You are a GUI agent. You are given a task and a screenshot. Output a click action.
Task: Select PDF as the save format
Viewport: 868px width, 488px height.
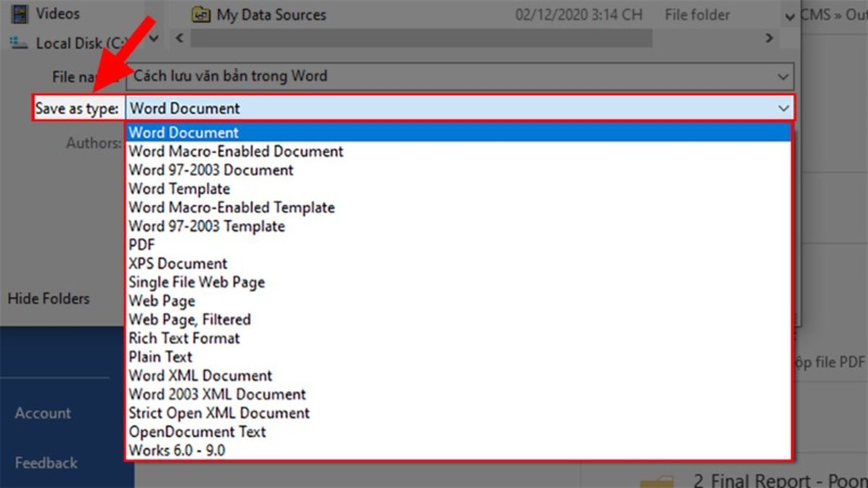[x=142, y=244]
